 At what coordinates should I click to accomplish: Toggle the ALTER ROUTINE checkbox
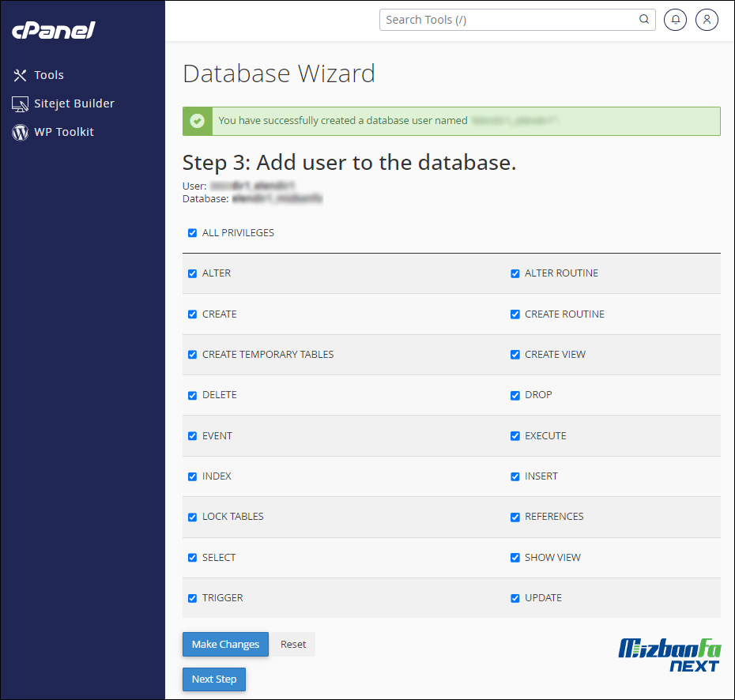coord(514,273)
